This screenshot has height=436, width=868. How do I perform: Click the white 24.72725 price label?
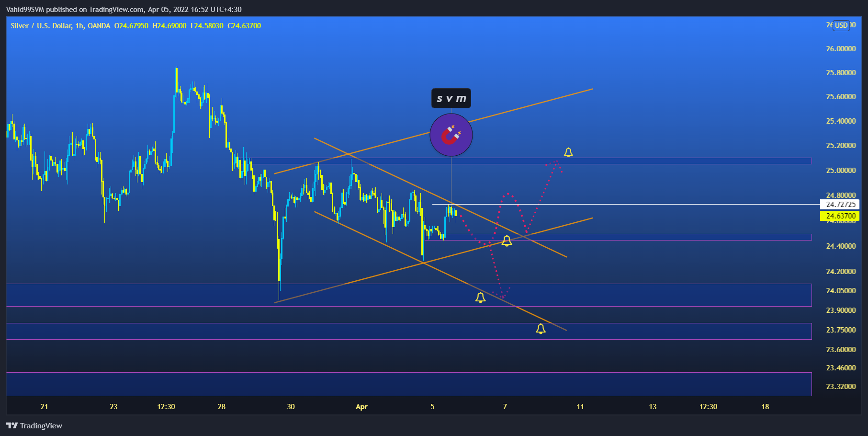[840, 205]
